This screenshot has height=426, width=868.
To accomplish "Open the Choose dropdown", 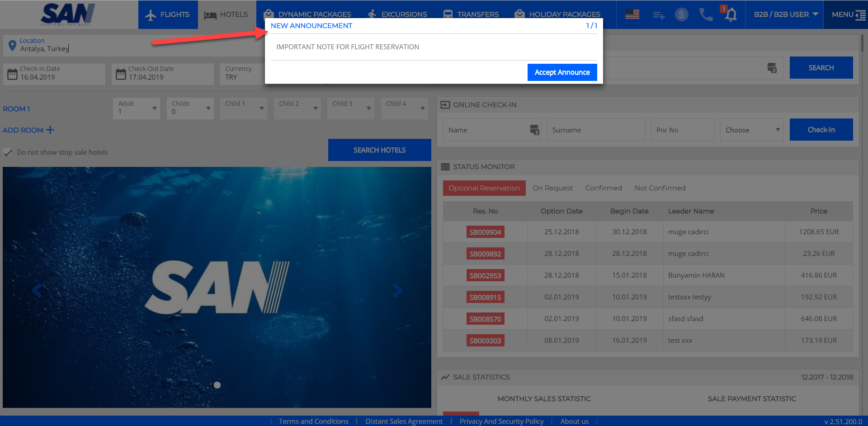I will (x=752, y=130).
